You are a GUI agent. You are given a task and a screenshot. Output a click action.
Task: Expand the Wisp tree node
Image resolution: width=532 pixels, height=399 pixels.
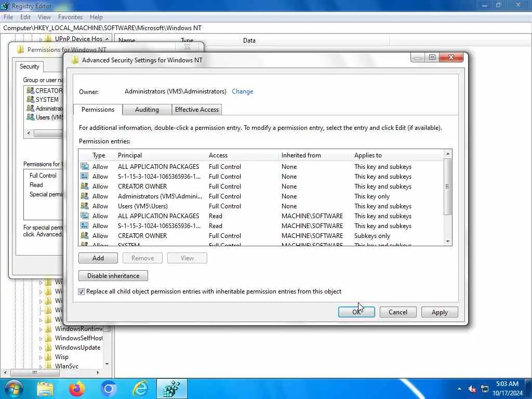point(41,357)
